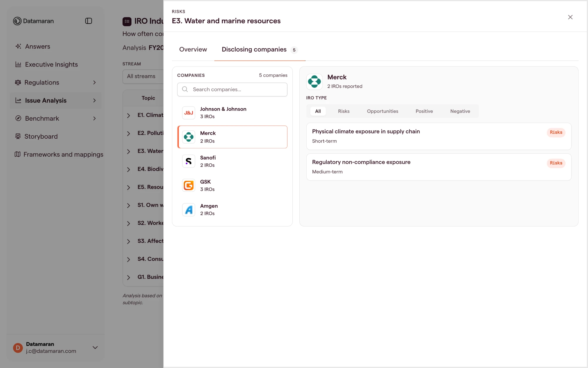Open Regulatory non-compliance exposure card
The width and height of the screenshot is (588, 368).
[439, 167]
